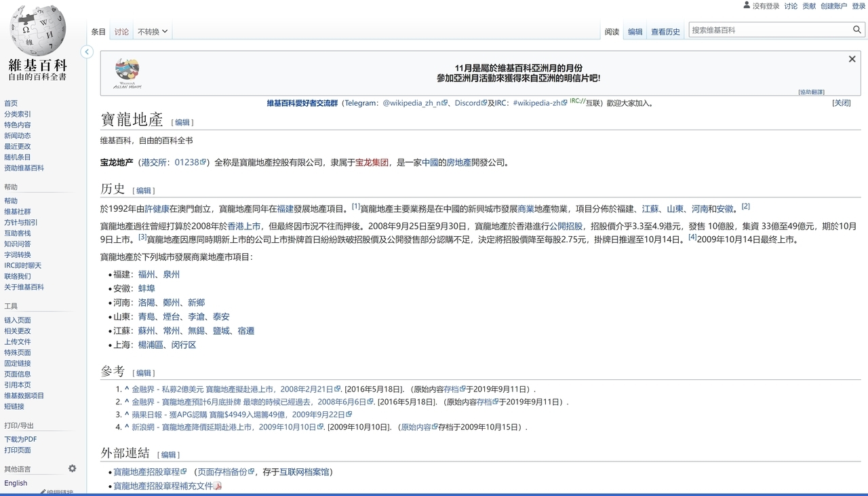Switch to the 条目 tab
This screenshot has height=496, width=868.
point(98,31)
